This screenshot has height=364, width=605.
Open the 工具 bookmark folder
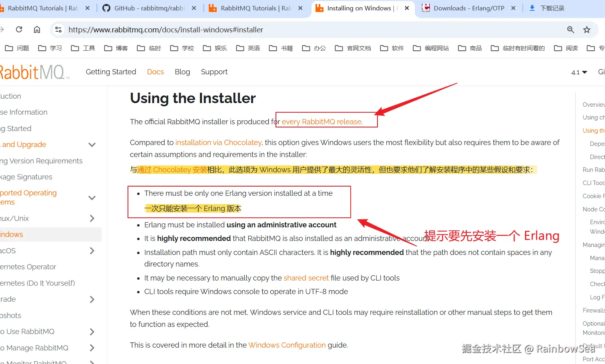[83, 48]
